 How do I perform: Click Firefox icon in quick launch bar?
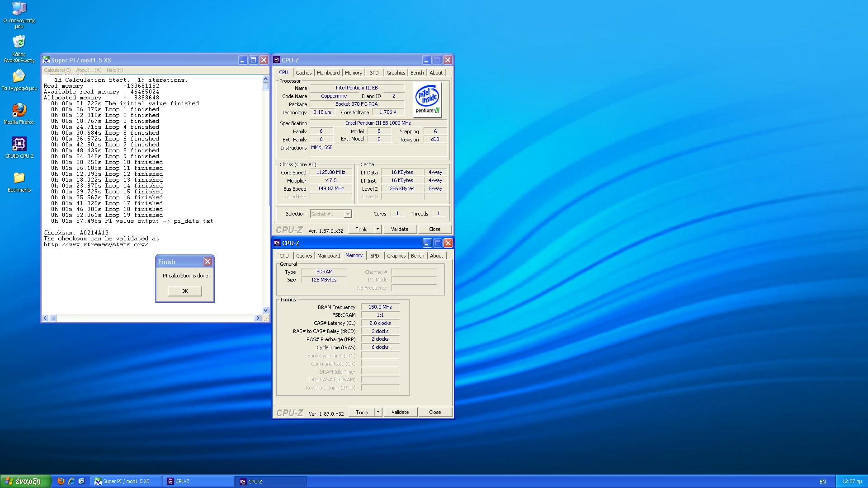(61, 481)
